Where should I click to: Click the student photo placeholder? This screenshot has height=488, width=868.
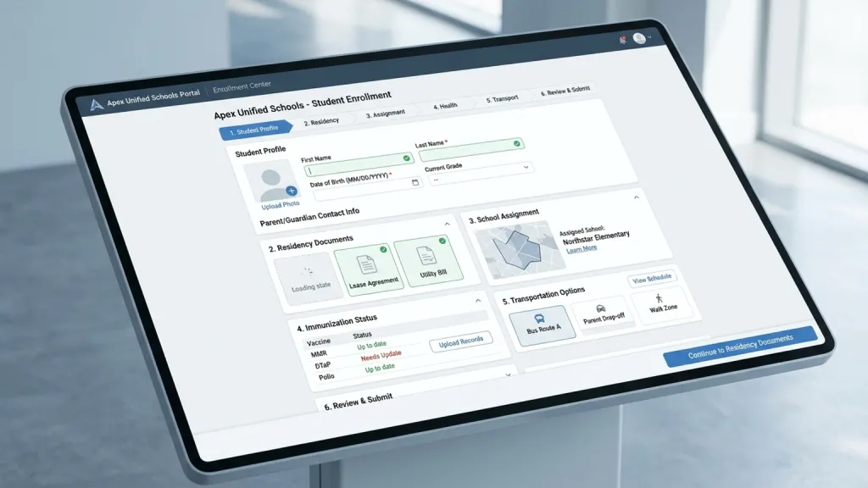click(271, 182)
